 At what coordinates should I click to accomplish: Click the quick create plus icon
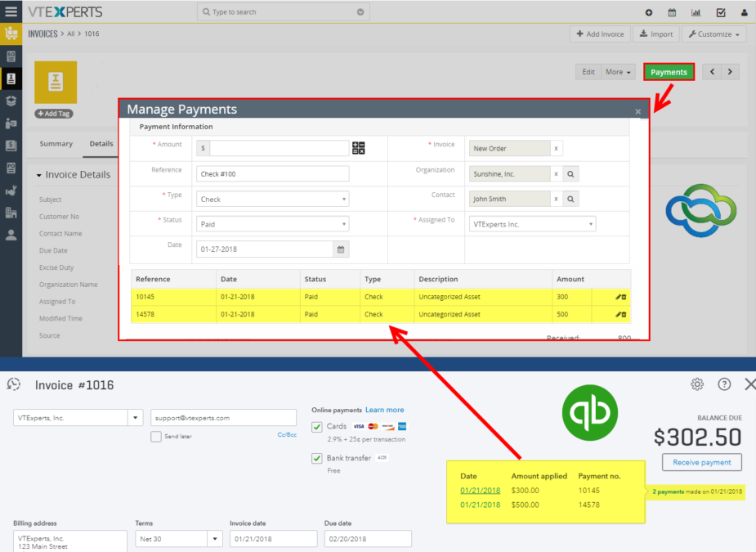tap(649, 12)
